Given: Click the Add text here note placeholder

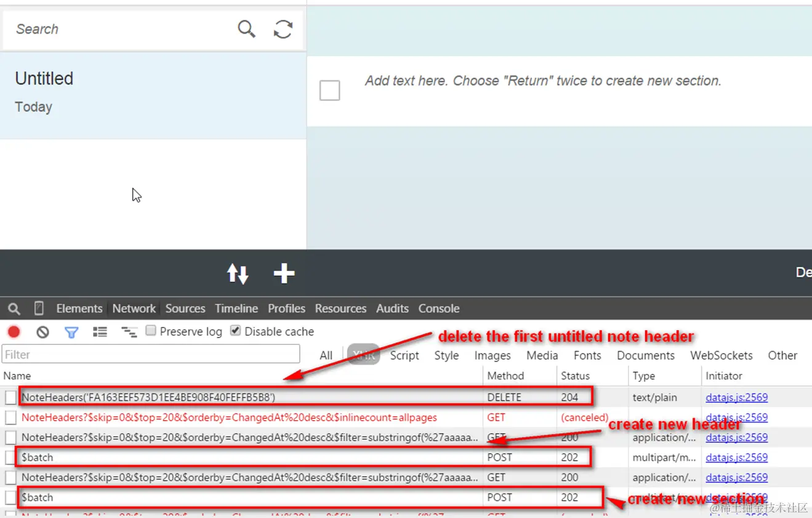Looking at the screenshot, I should (x=543, y=81).
